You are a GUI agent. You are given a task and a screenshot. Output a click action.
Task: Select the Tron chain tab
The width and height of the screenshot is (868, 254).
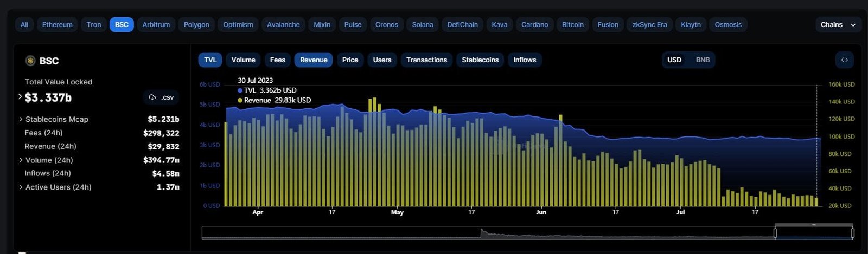click(93, 24)
